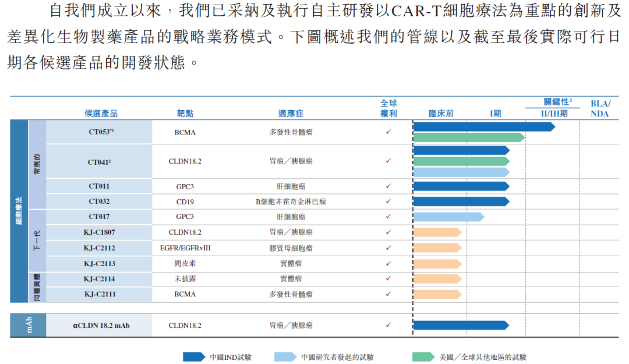Click the dark blue China IND legend arrow
Screen dimensions: 629x364
194,356
